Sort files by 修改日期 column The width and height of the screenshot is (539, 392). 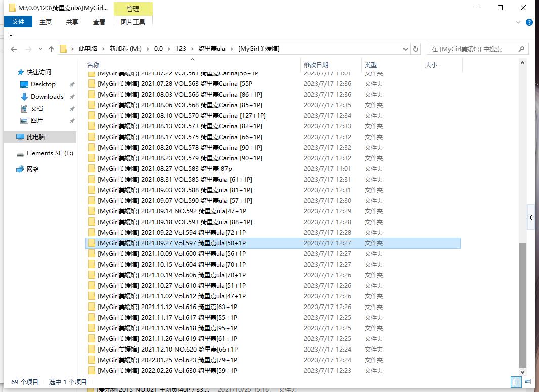(x=316, y=65)
